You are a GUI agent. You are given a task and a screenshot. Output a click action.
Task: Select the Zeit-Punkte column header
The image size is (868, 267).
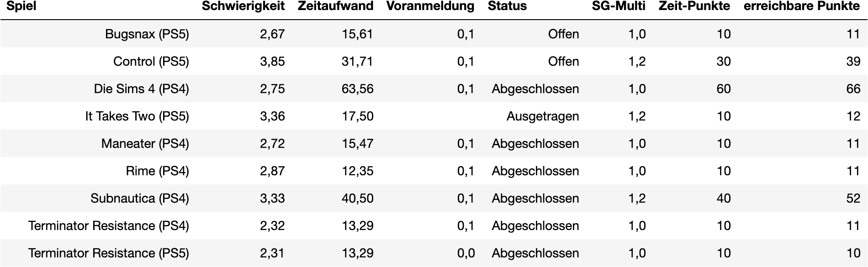tap(694, 6)
